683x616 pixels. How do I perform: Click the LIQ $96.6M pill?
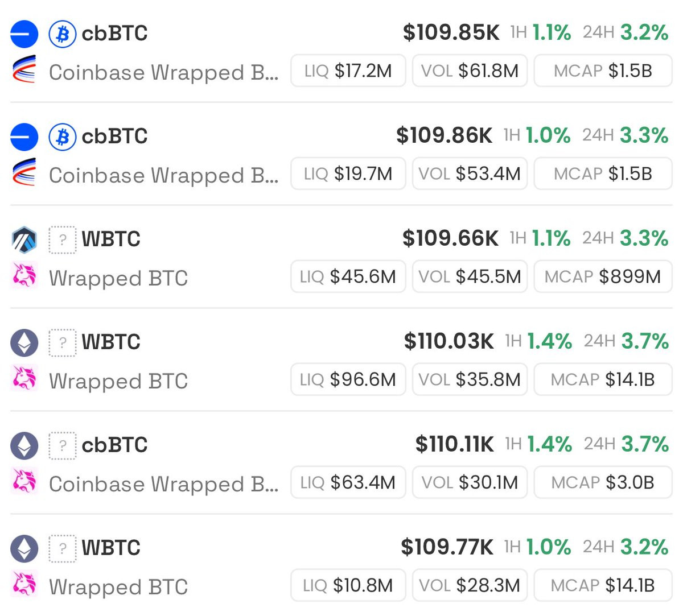[348, 379]
